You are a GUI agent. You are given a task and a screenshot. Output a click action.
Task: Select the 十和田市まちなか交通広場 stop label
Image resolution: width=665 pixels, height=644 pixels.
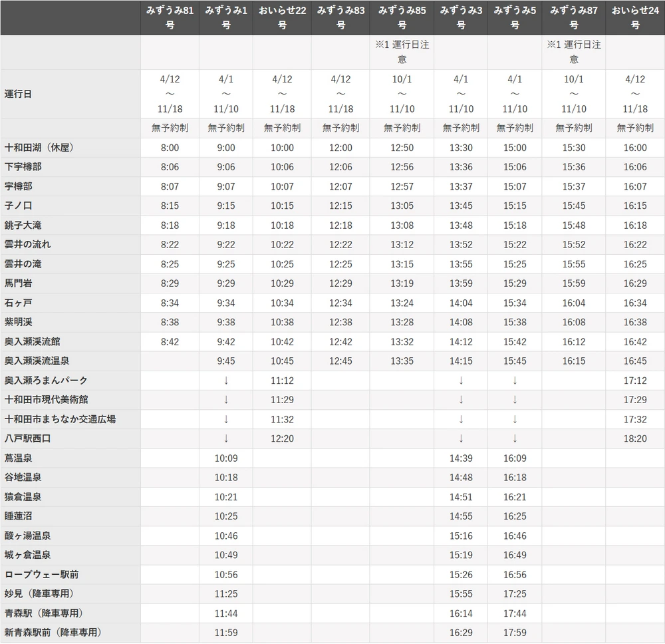click(x=61, y=419)
